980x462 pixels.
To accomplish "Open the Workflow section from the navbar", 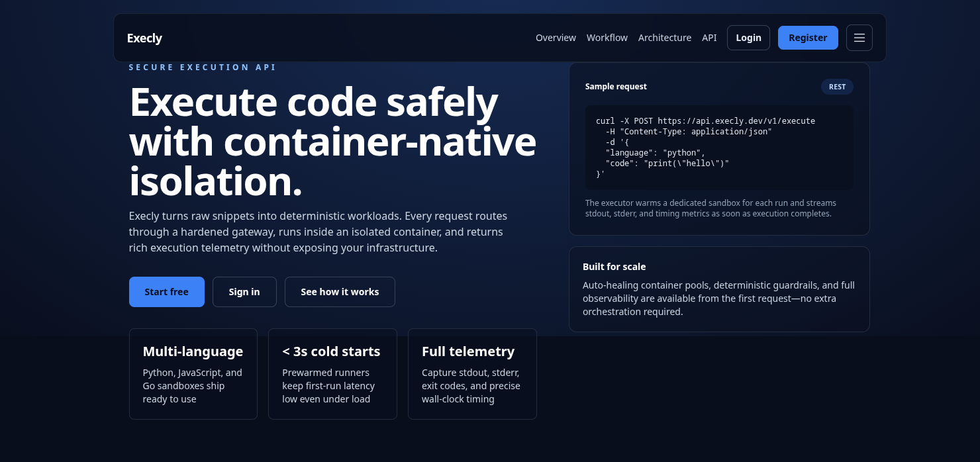I will [607, 38].
